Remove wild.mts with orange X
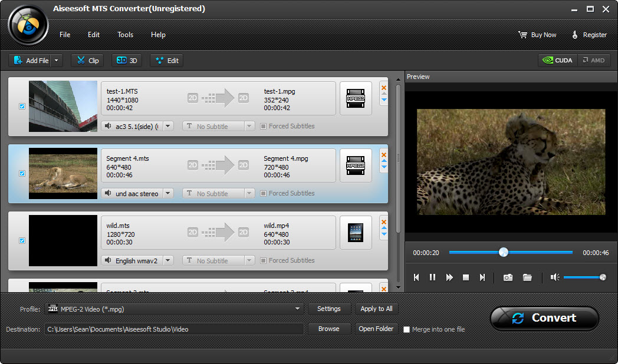618x364 pixels. [x=384, y=222]
